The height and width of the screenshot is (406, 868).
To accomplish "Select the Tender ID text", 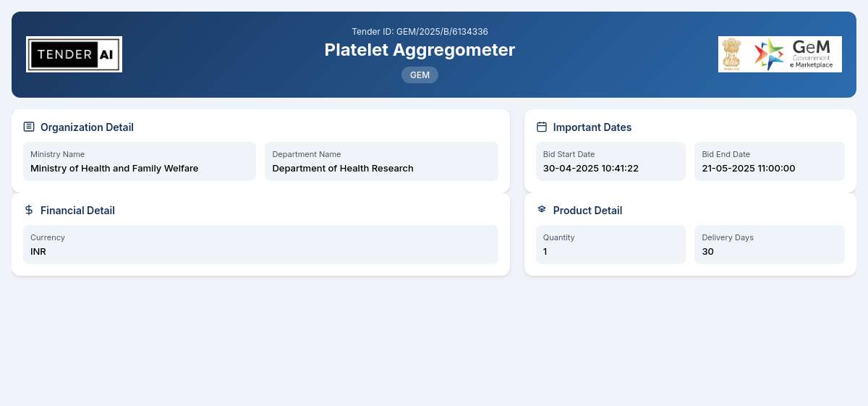I will (420, 31).
